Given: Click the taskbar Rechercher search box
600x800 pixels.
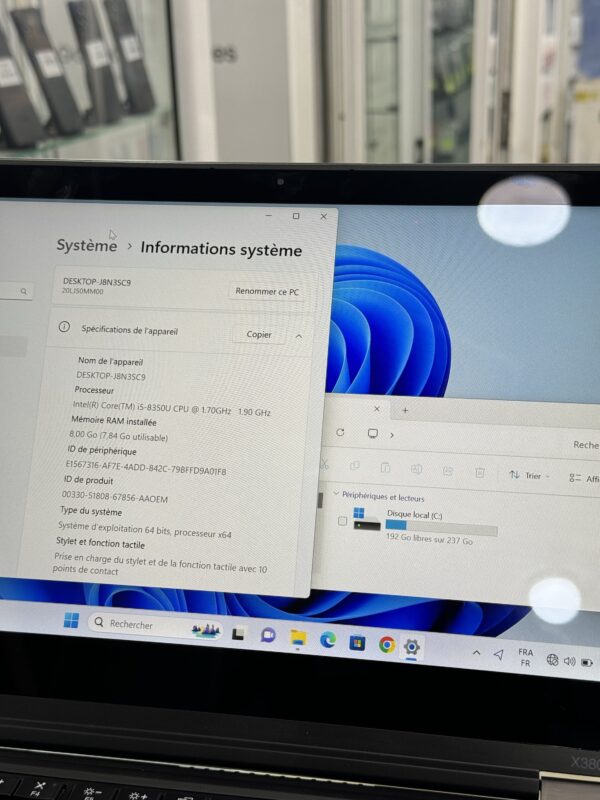Looking at the screenshot, I should (155, 626).
